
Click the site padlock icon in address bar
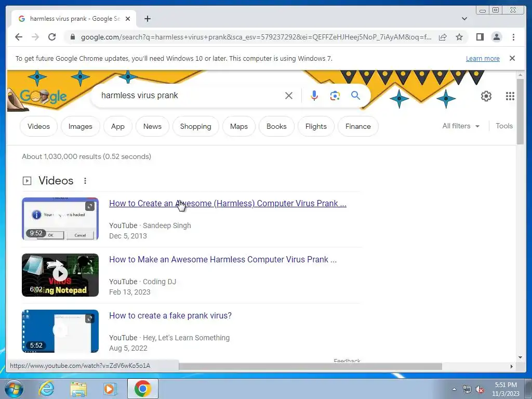tap(72, 37)
